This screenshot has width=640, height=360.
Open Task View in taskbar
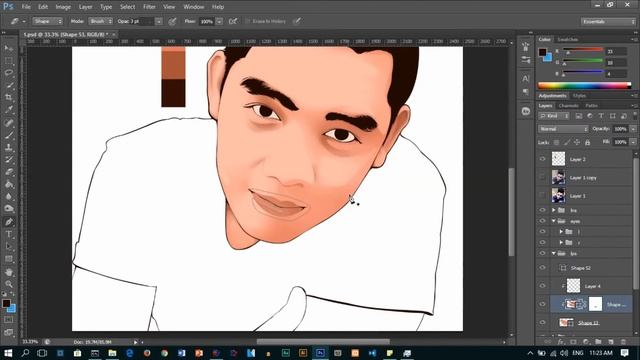click(x=42, y=353)
